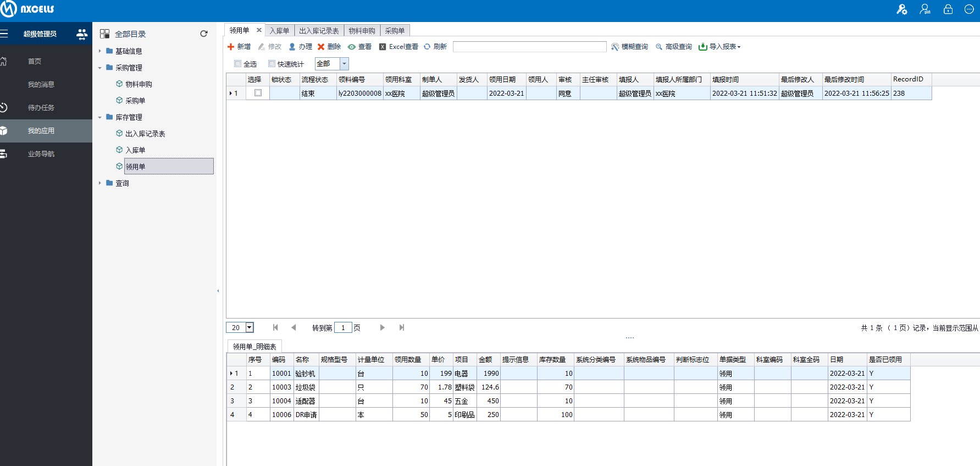
Task: Click the 刷新 refresh toolbar icon
Action: click(427, 47)
